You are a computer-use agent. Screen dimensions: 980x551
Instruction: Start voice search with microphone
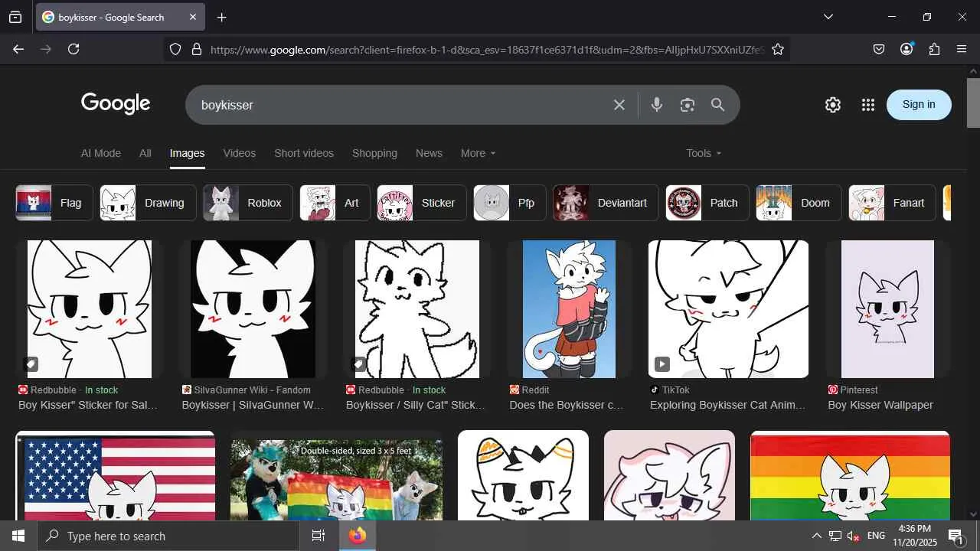click(656, 105)
